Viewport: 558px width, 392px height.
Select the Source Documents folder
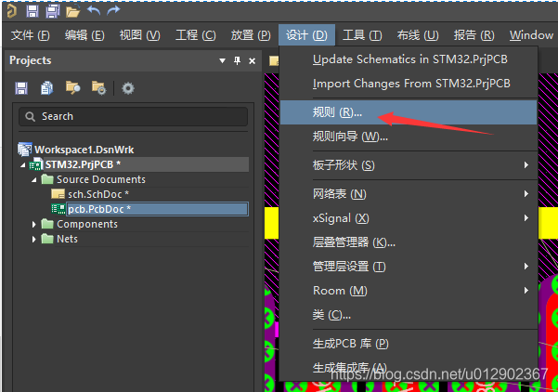pyautogui.click(x=101, y=179)
